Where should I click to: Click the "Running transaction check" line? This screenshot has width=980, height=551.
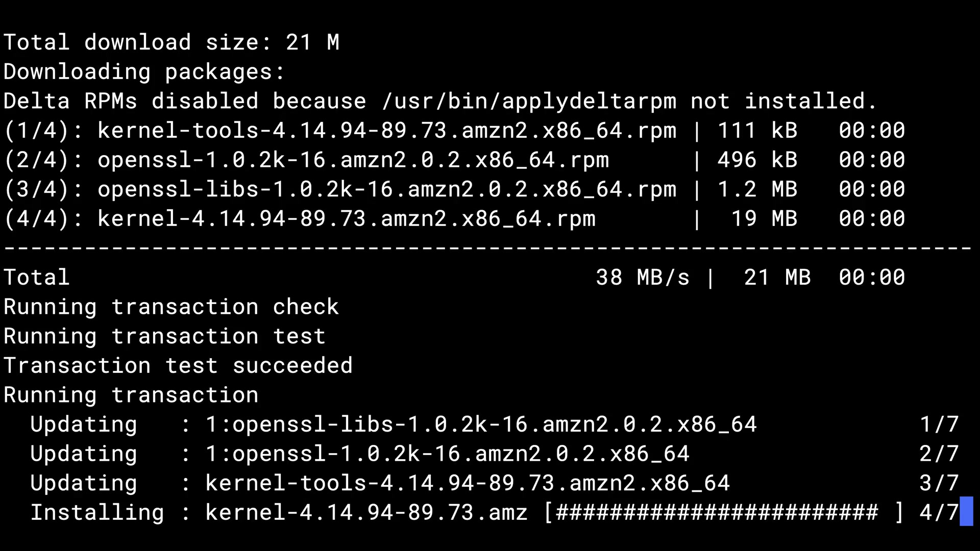tap(171, 307)
